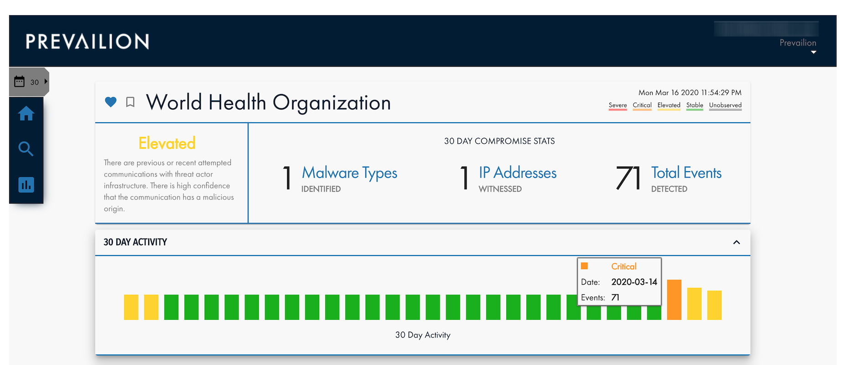Open the IP Addresses link
868x365 pixels.
[518, 173]
